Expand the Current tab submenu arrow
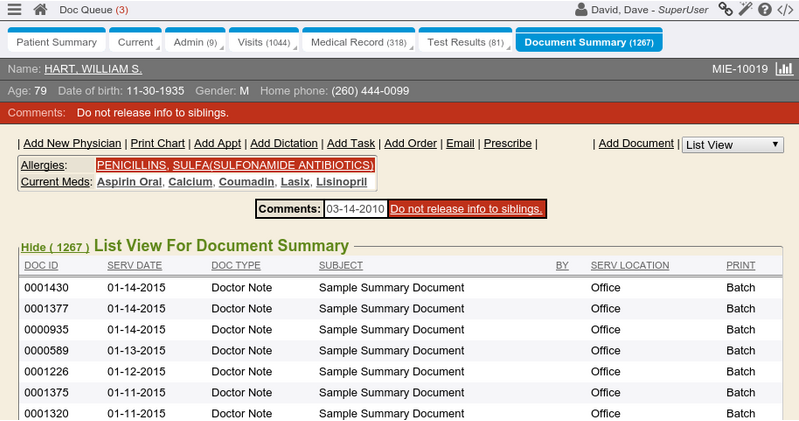Screen dimensions: 799x421 [158, 46]
